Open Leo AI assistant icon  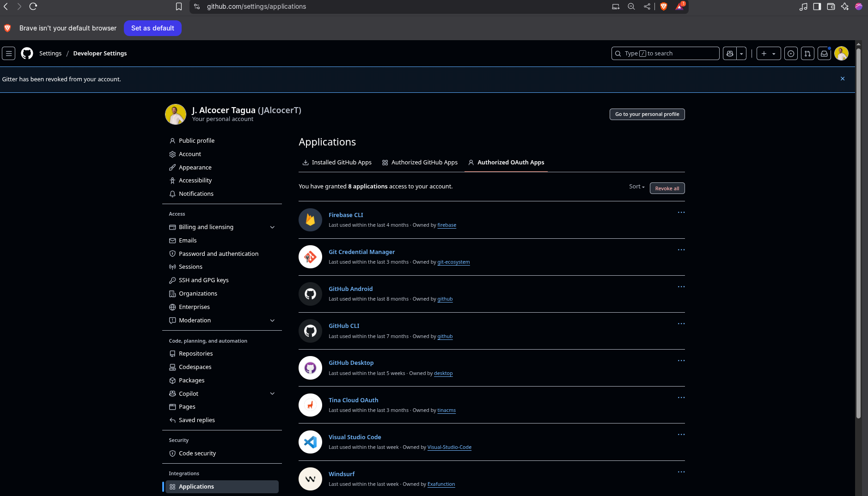tap(845, 6)
